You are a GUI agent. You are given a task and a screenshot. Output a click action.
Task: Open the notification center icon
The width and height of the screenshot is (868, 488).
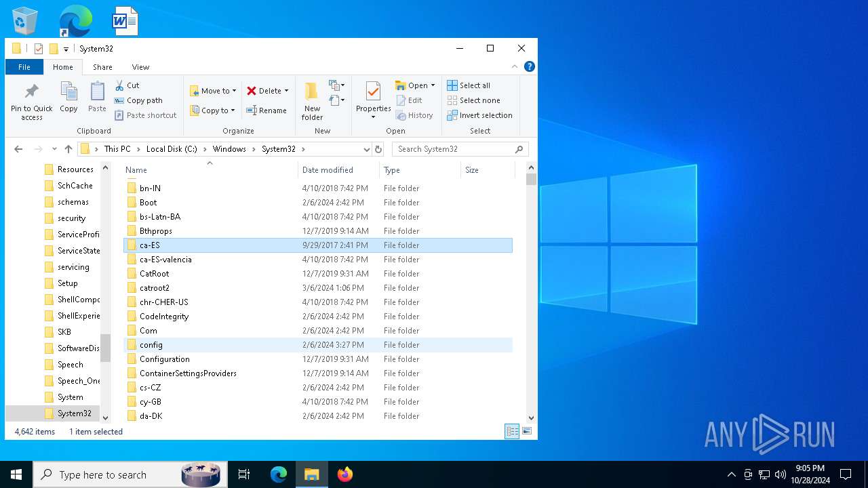pos(846,474)
